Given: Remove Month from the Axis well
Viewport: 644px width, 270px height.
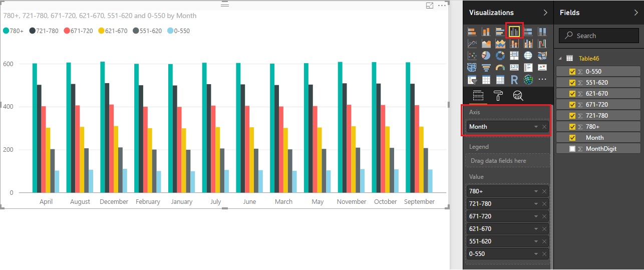Looking at the screenshot, I should coord(544,127).
